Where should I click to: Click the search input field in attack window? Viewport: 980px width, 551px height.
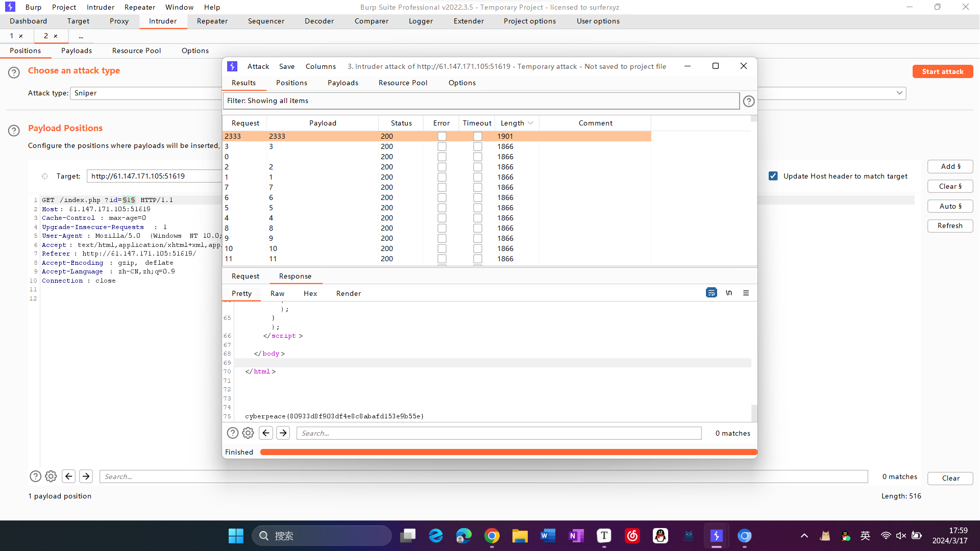coord(499,433)
